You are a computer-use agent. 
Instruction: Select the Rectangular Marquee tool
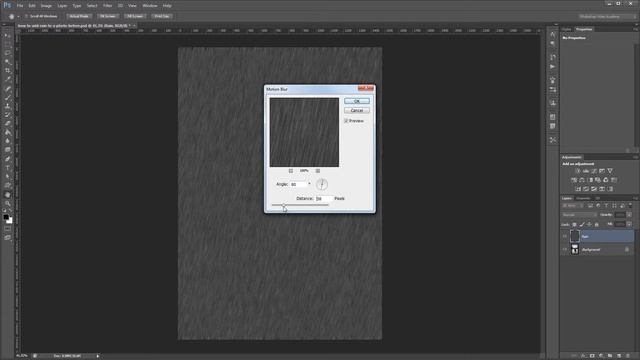[x=7, y=44]
